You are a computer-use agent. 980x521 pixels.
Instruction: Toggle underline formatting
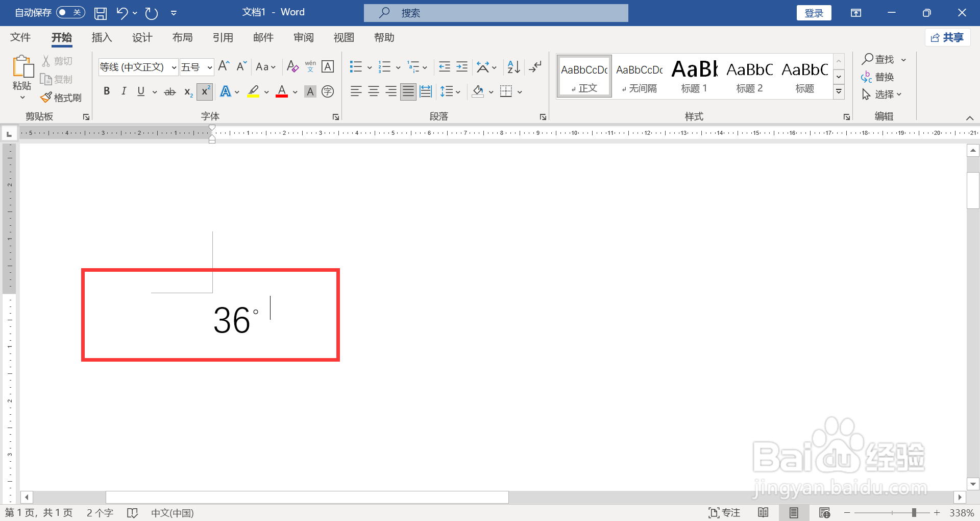point(141,91)
